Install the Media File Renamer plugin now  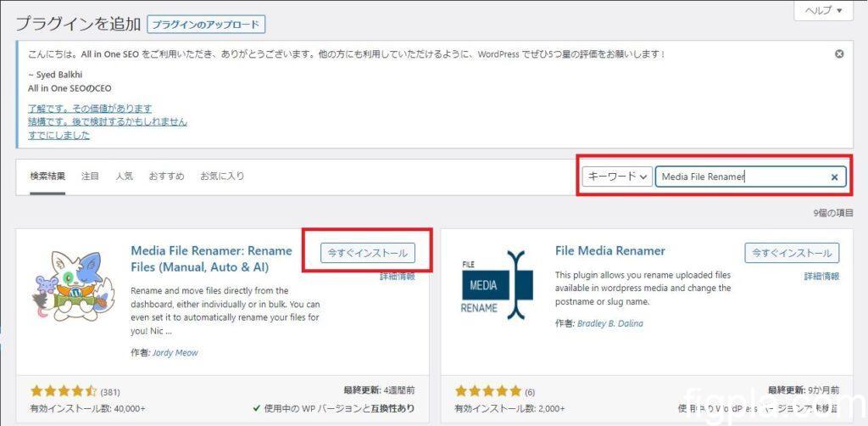point(368,253)
